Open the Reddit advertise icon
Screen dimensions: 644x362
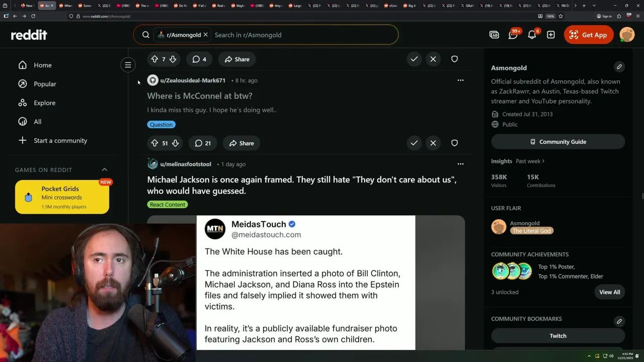494,35
